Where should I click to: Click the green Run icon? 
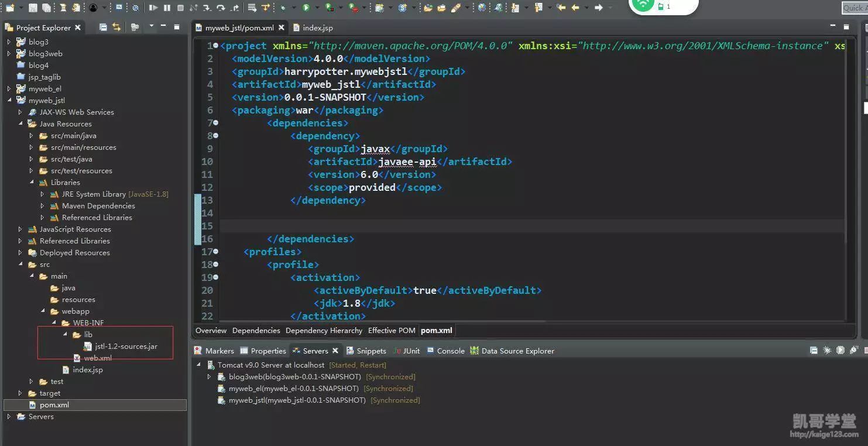[306, 8]
